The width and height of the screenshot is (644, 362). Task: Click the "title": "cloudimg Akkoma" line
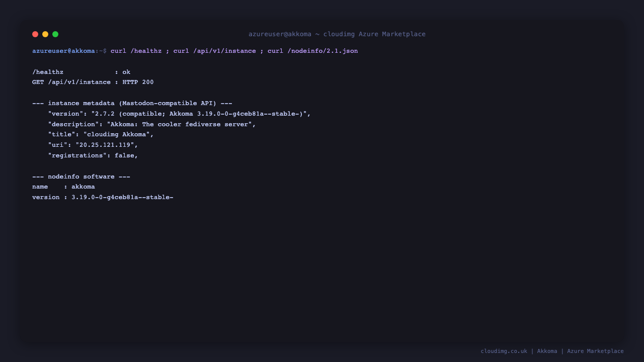[x=101, y=134]
